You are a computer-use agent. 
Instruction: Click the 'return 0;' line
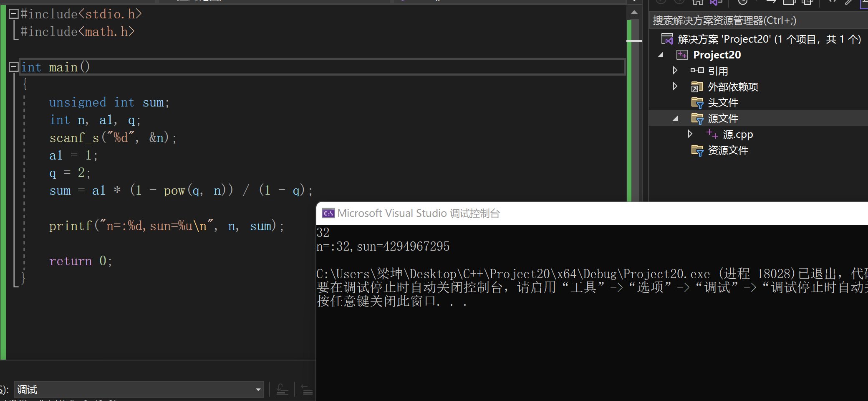[x=81, y=261]
